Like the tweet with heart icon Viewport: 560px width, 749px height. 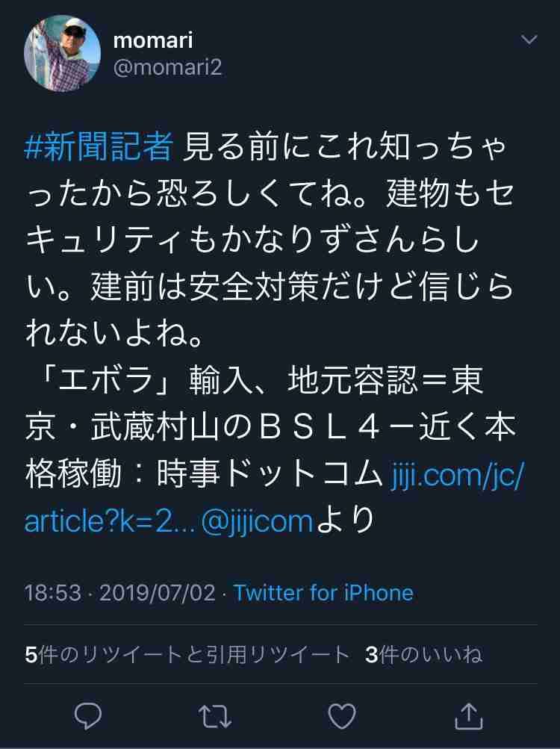[342, 716]
